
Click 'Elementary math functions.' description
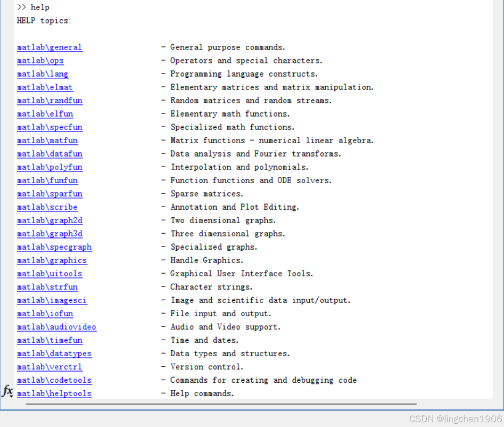click(x=230, y=114)
